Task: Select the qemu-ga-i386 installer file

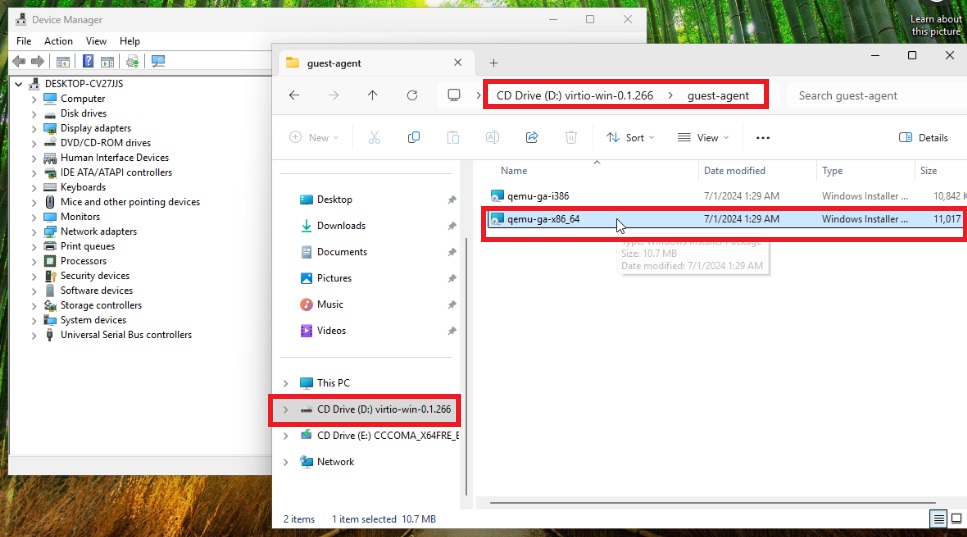Action: [x=537, y=196]
